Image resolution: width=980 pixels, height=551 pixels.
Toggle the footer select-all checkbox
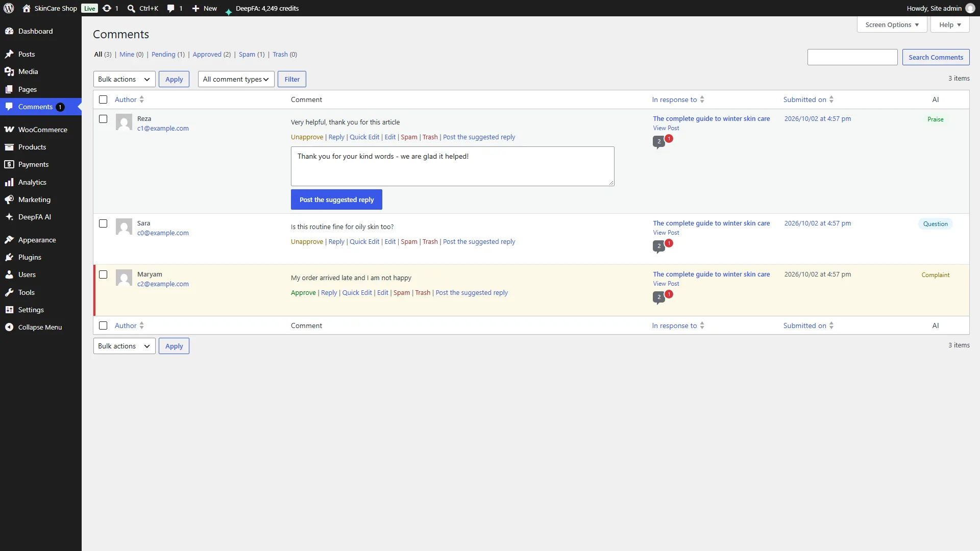click(103, 325)
